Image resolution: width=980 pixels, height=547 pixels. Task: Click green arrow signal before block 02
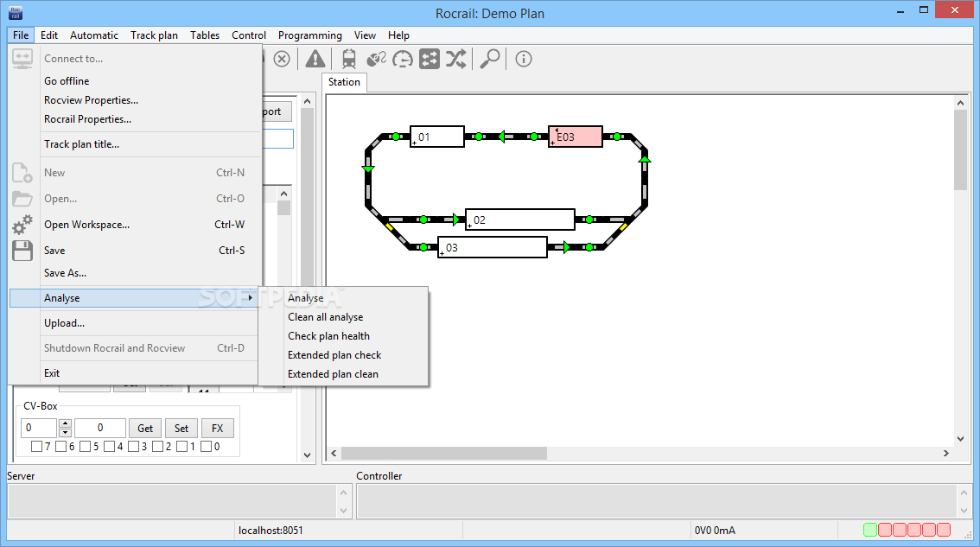(456, 219)
